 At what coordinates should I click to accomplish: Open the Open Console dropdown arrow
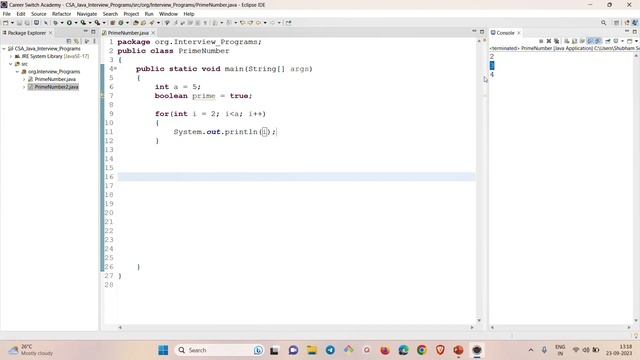[636, 41]
